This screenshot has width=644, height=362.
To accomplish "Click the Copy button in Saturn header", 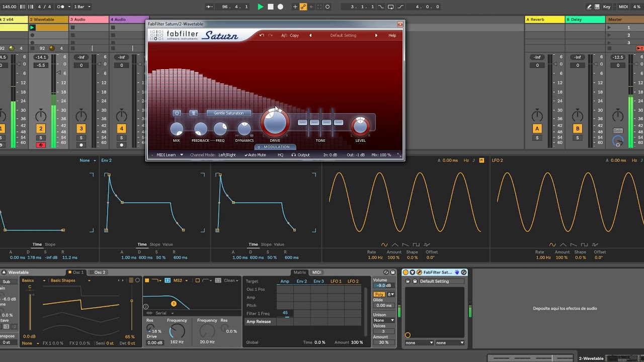I will point(294,35).
